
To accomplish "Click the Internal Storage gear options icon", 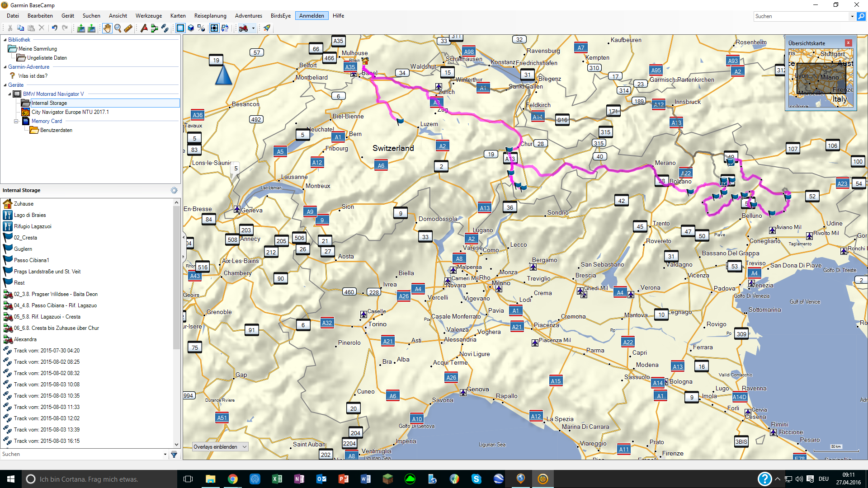I will tap(174, 191).
